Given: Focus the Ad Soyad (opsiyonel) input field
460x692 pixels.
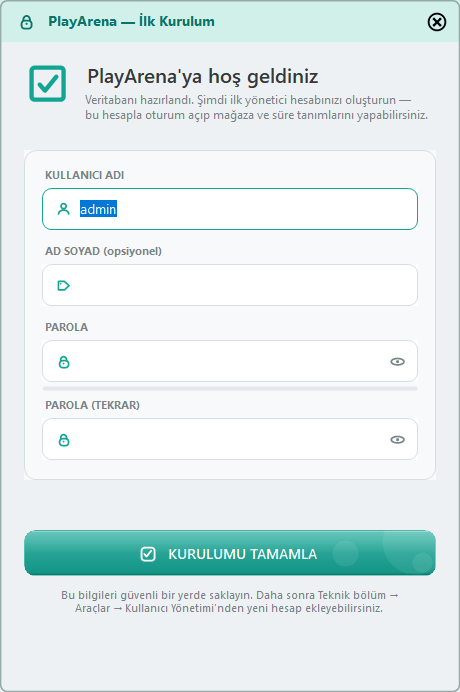Looking at the screenshot, I should (x=230, y=285).
